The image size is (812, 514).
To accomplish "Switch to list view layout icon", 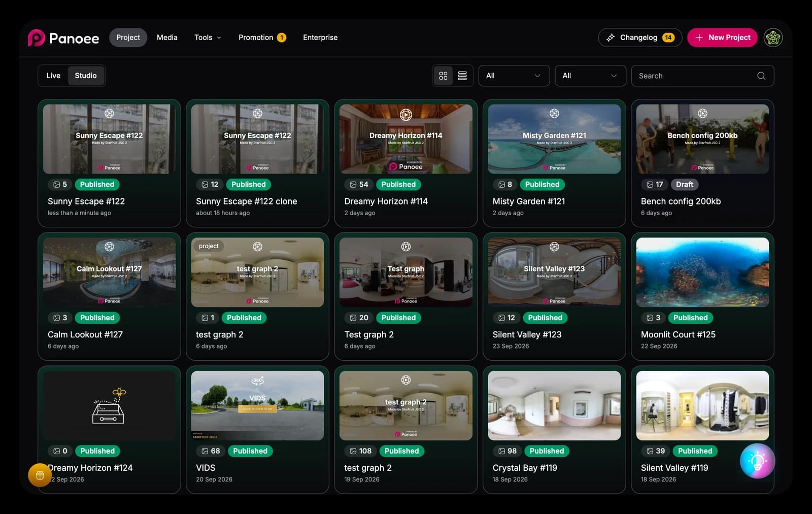I will point(462,76).
